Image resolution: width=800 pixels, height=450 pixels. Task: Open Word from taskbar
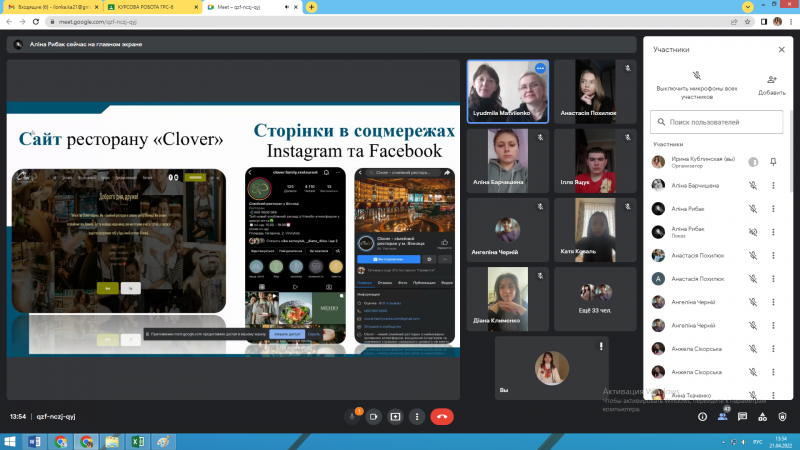[x=35, y=442]
